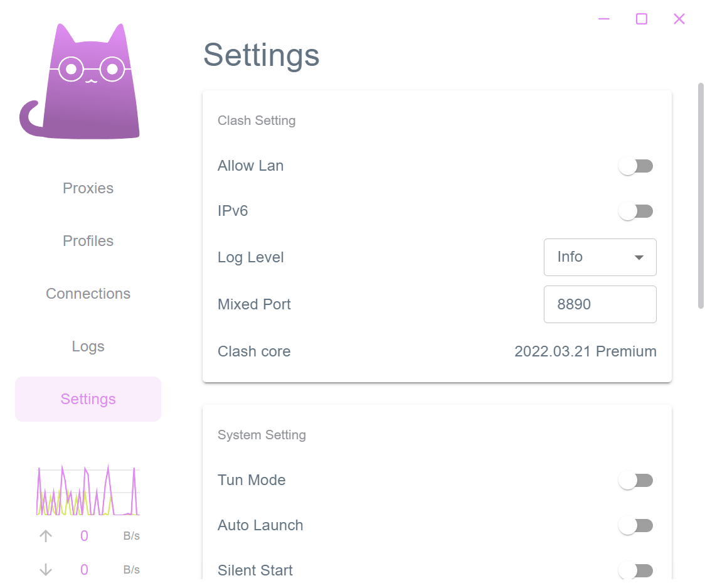705x588 pixels.
Task: Click the Mixed Port input field
Action: click(x=600, y=304)
